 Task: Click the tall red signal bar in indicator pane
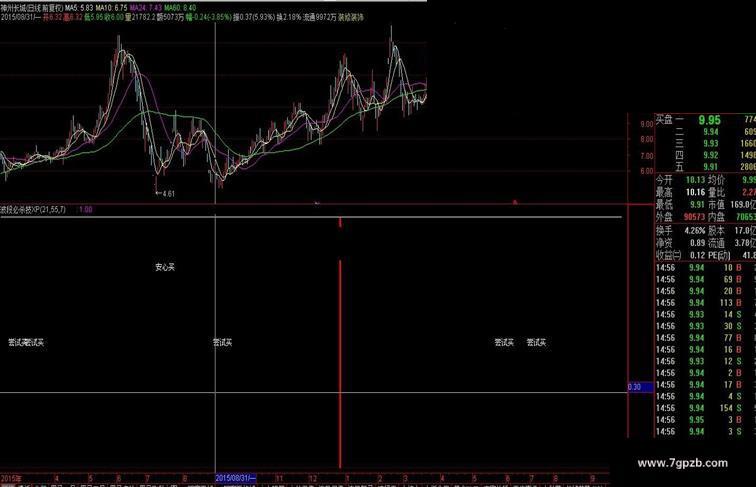(x=340, y=364)
